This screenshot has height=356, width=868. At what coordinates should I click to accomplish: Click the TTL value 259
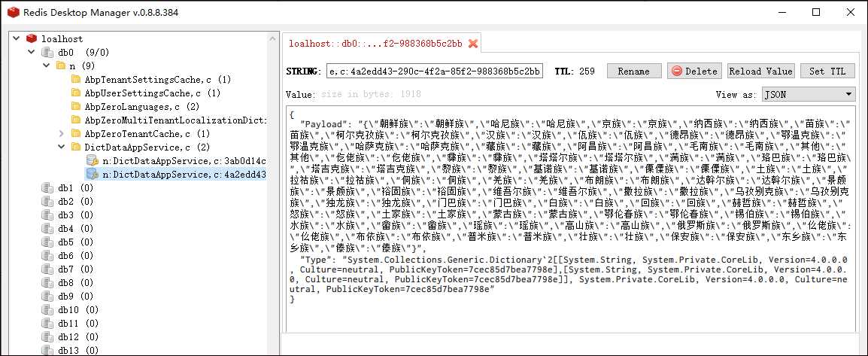(587, 72)
